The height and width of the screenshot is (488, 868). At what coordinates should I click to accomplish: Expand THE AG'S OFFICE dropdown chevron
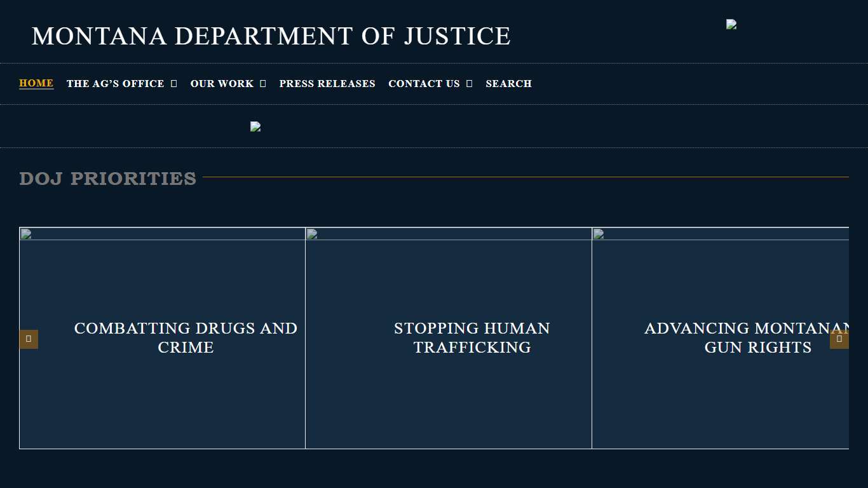(174, 83)
